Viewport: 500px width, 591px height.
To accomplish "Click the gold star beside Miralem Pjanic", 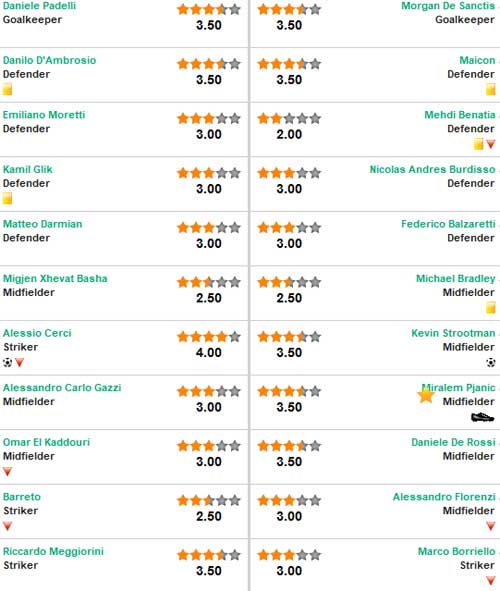I will pos(426,395).
